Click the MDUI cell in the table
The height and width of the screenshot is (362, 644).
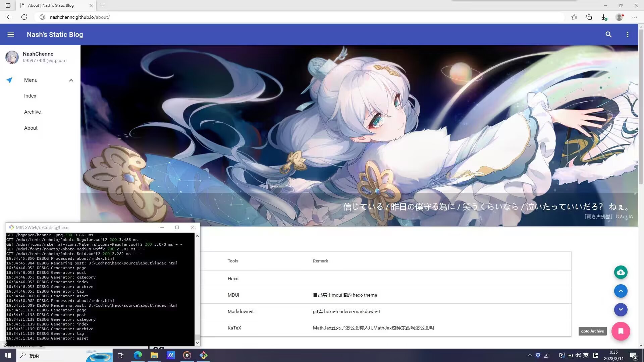[x=233, y=295]
